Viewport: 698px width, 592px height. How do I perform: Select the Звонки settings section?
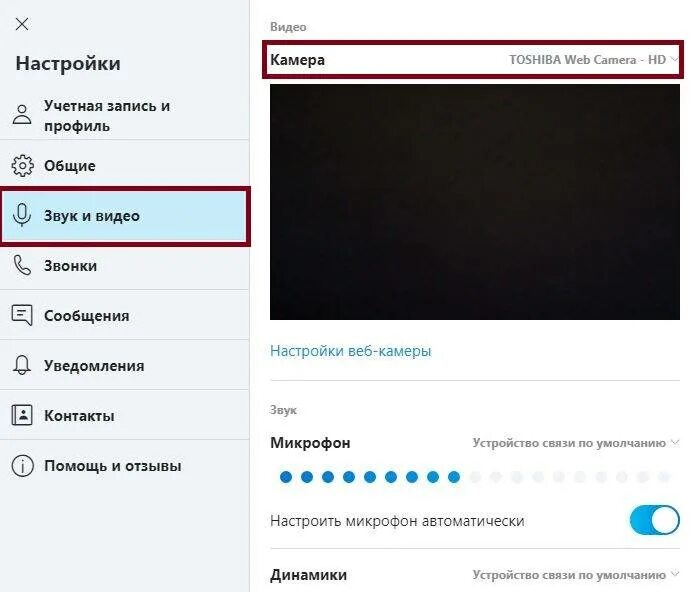[x=124, y=266]
